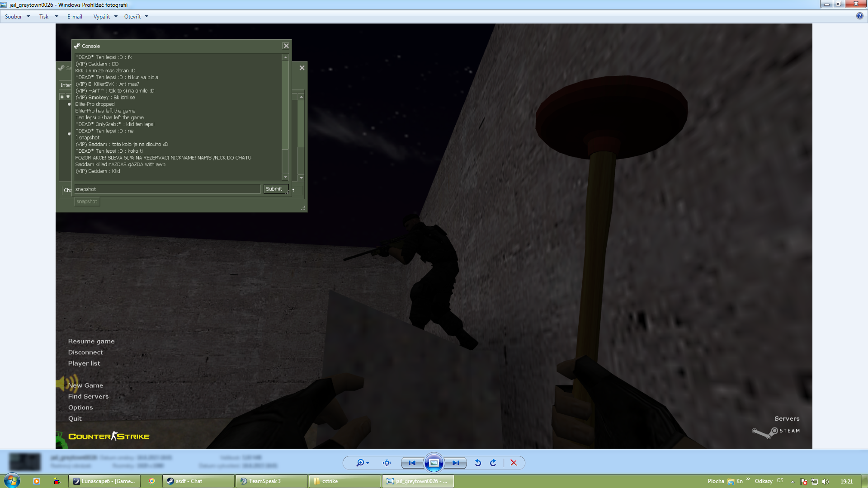
Task: Click the file thumbnail in details pane
Action: click(25, 462)
